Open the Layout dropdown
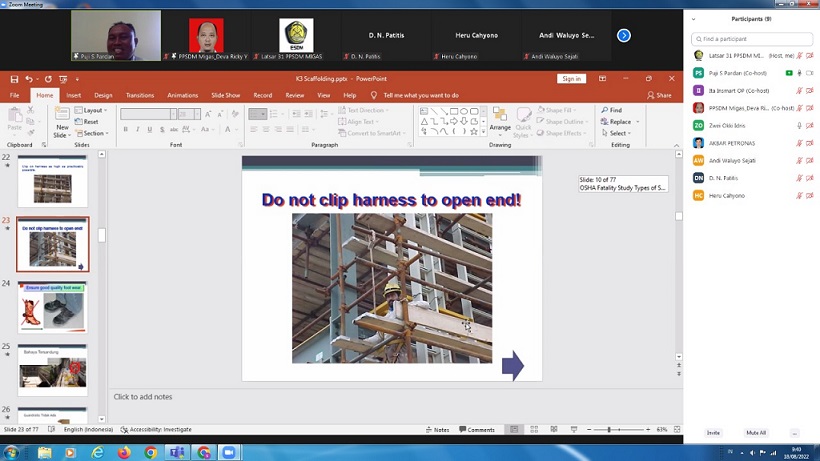The width and height of the screenshot is (820, 461). (91, 110)
